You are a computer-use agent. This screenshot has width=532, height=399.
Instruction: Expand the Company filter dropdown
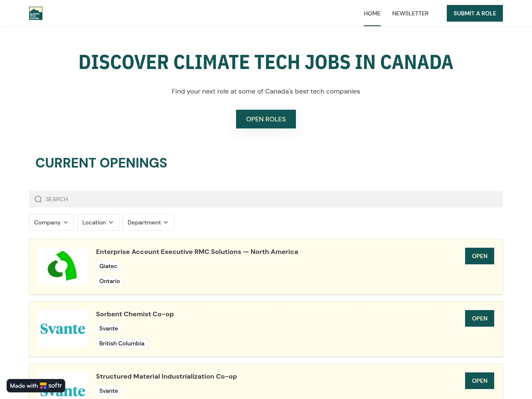click(52, 222)
